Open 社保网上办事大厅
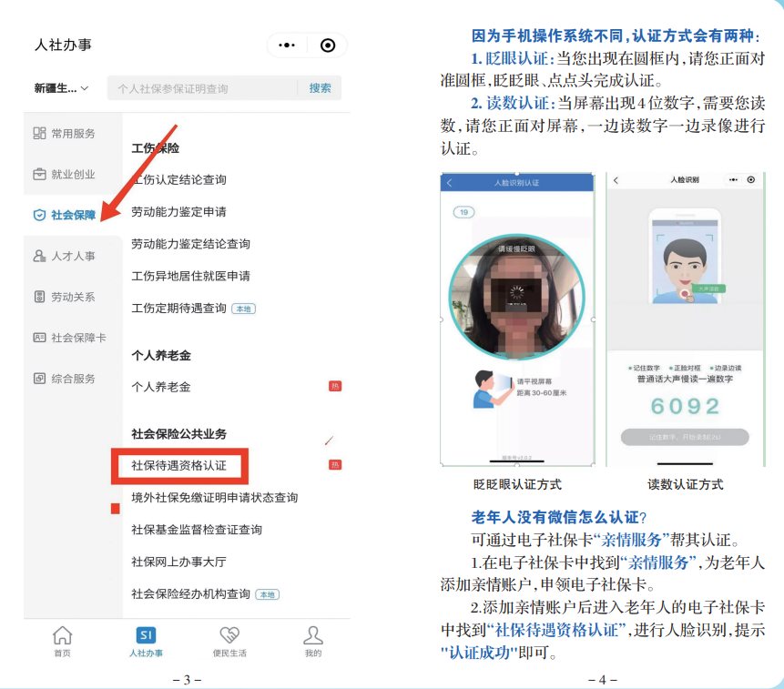The image size is (784, 689). pos(179,562)
